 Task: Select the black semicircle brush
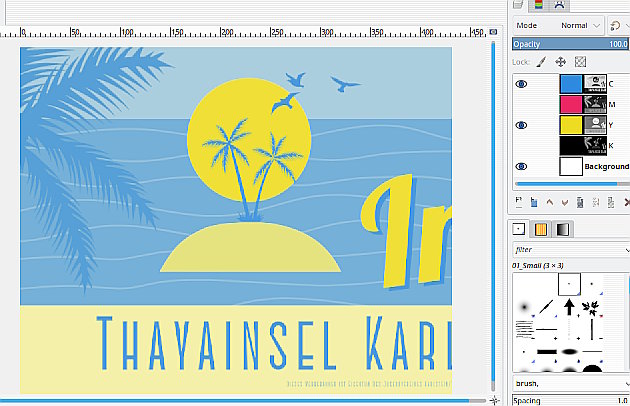click(x=591, y=368)
